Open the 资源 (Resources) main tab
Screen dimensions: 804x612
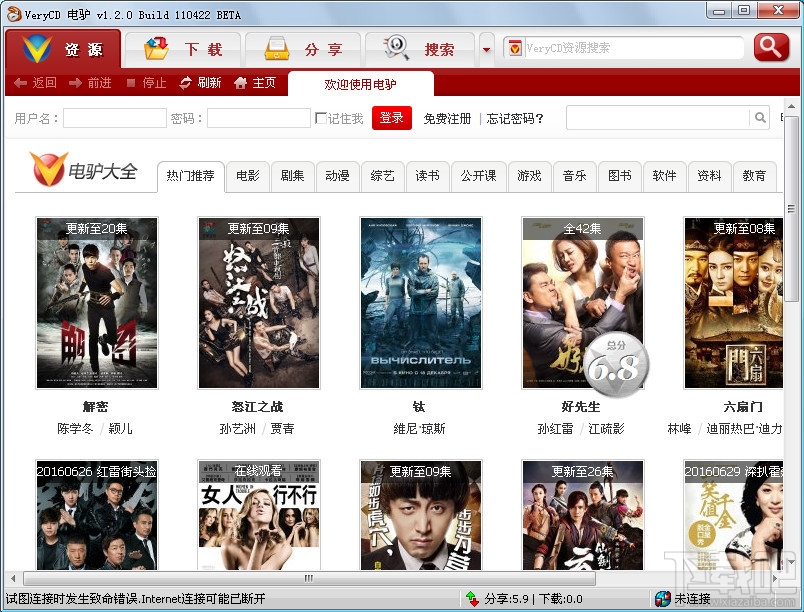click(63, 49)
